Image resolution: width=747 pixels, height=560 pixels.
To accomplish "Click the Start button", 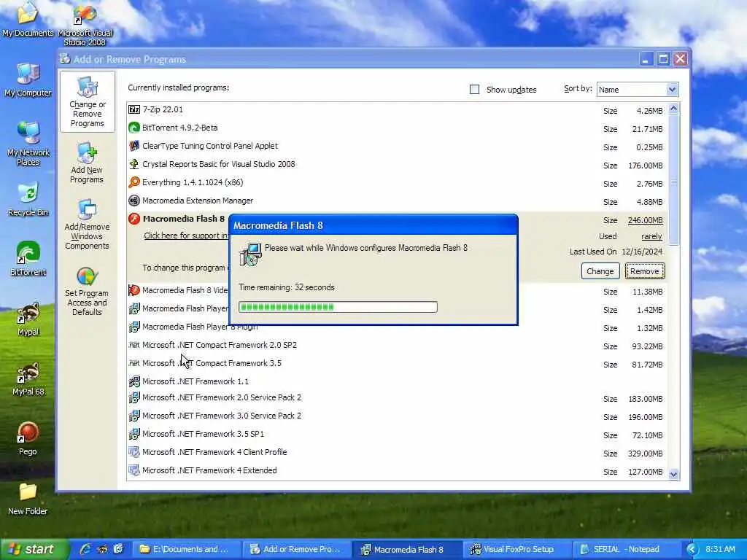I will [34, 549].
